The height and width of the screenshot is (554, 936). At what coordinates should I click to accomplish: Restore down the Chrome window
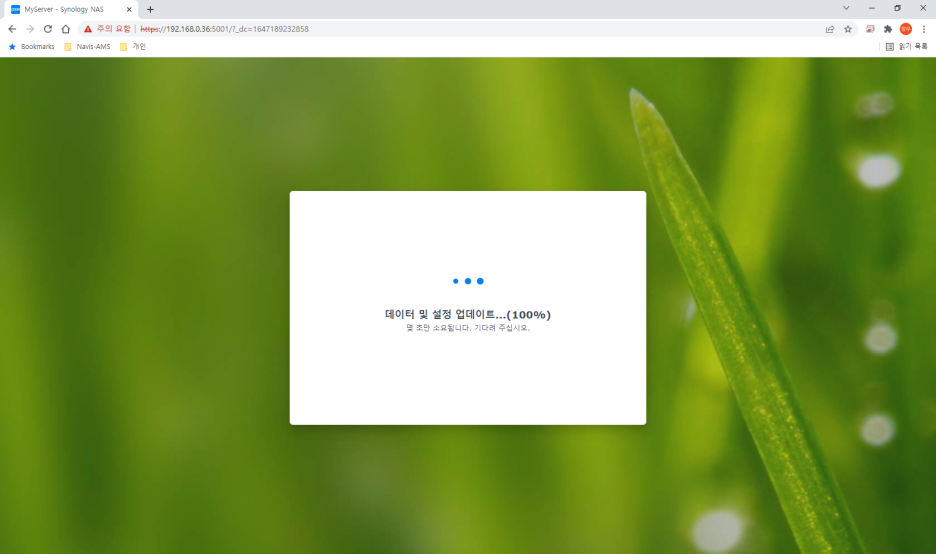tap(897, 8)
